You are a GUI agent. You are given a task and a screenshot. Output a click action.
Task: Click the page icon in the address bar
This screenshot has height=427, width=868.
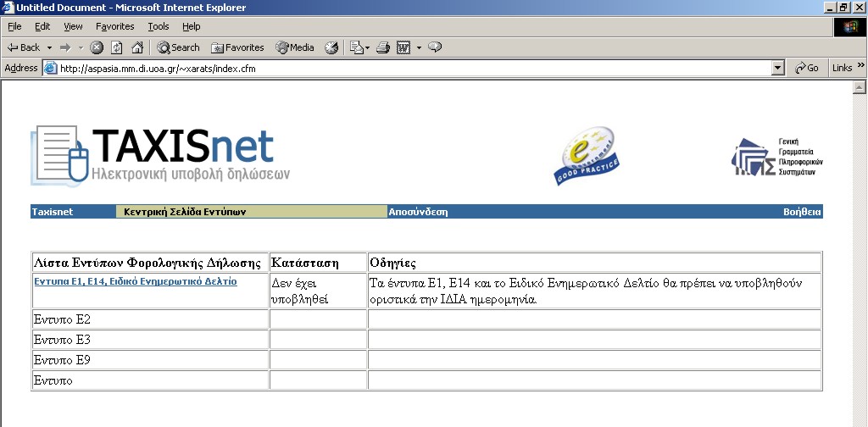click(51, 69)
